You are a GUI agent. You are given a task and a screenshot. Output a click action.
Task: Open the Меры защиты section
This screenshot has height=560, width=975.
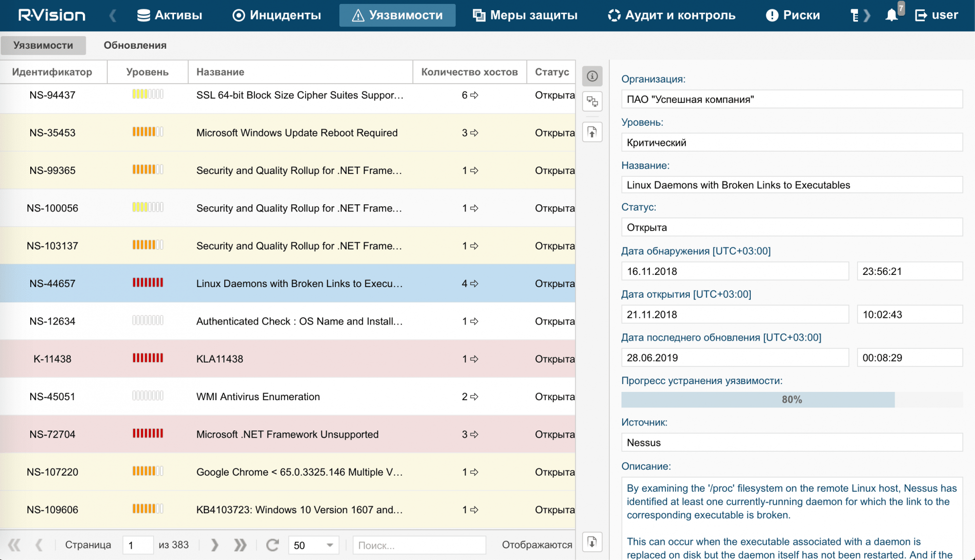point(525,15)
